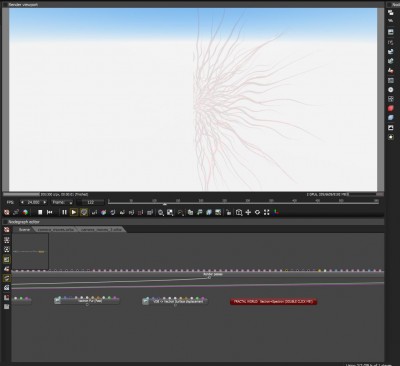Click the timeline scrubber handle
Screen dimensions: 400x366
pyautogui.click(x=165, y=204)
